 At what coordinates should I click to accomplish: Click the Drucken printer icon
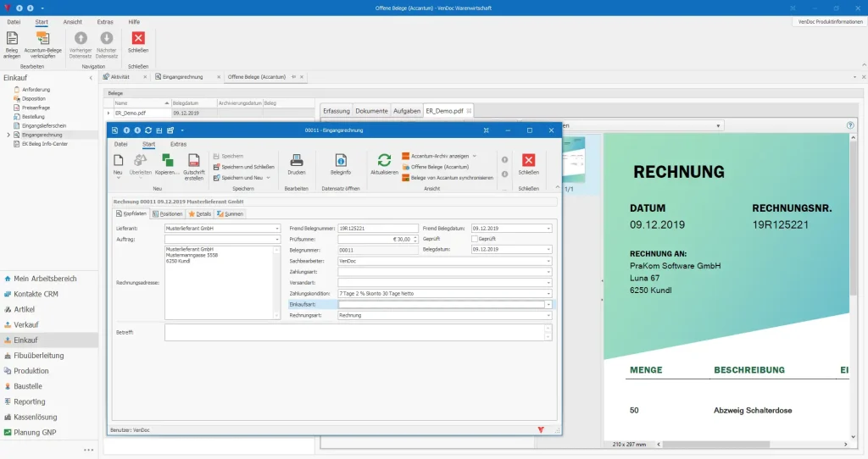[296, 160]
